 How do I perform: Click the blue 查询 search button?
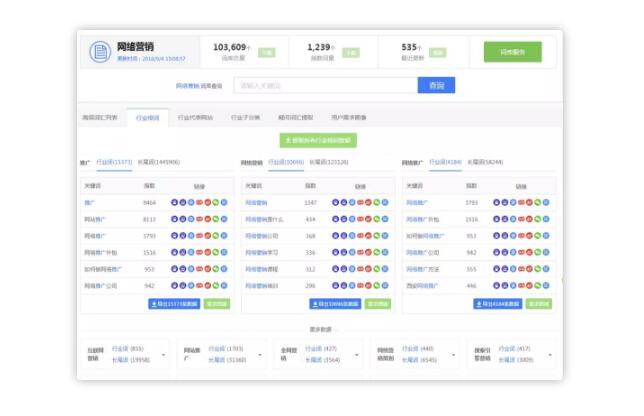click(x=436, y=85)
